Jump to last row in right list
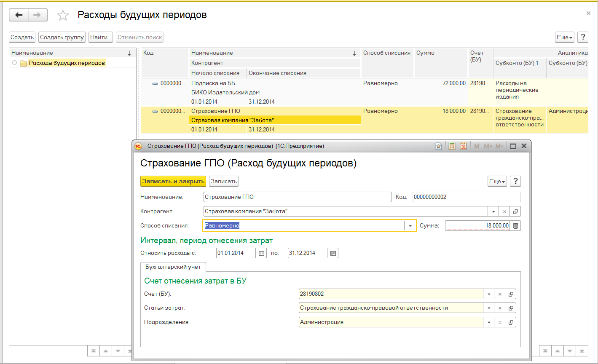Viewport: 598px width, 364px height. click(x=582, y=351)
